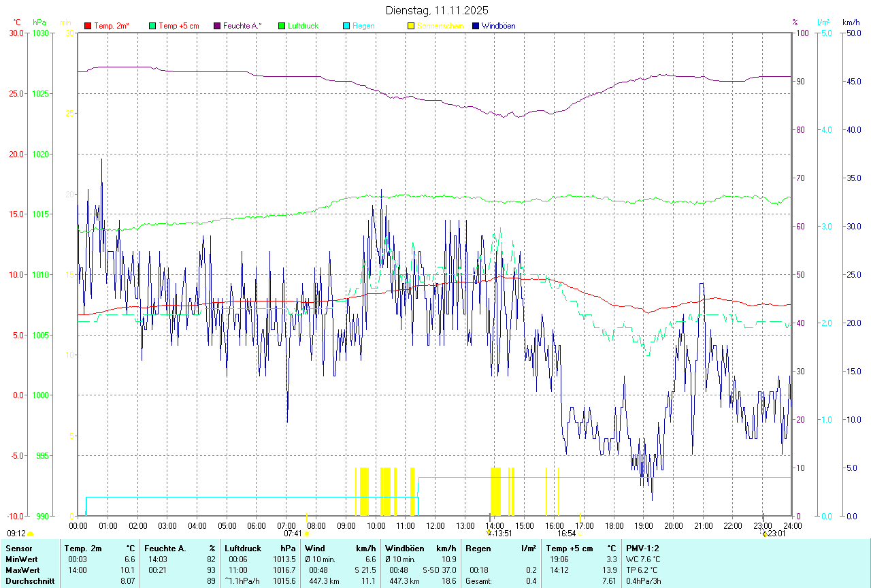Click the moon marker at 13:51
This screenshot has width=871, height=588.
[489, 534]
